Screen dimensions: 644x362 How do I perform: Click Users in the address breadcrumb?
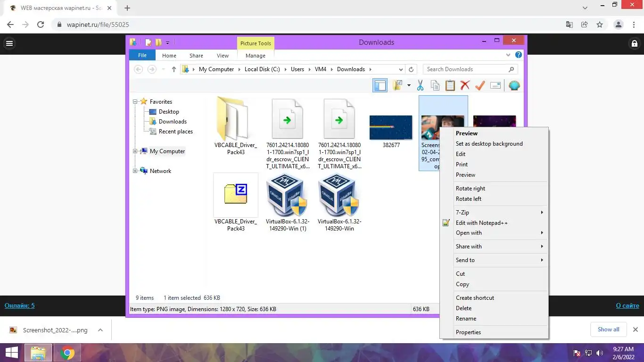tap(297, 69)
